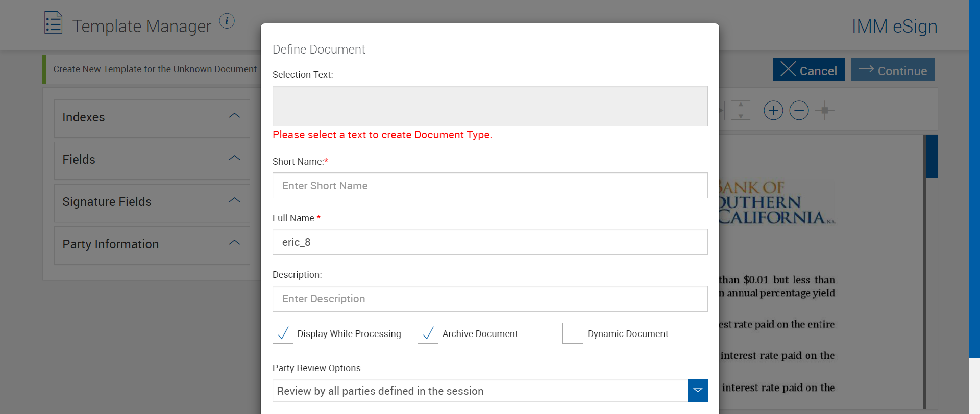
Task: Enable the Dynamic Document checkbox
Action: click(x=573, y=333)
